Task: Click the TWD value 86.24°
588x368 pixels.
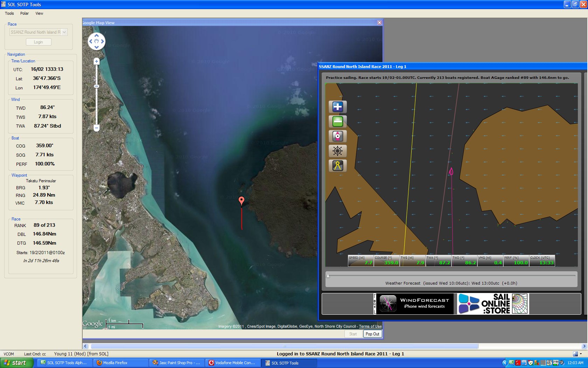Action: (x=47, y=107)
